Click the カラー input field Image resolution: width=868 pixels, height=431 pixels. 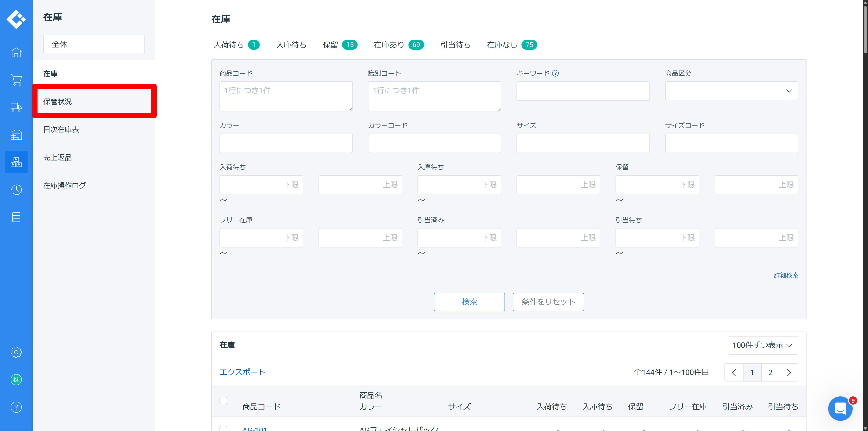286,143
